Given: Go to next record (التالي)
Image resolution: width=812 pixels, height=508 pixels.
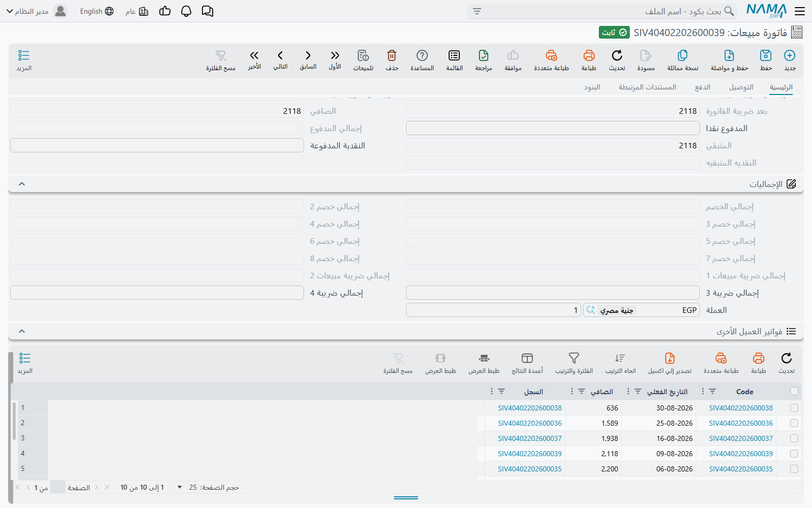Looking at the screenshot, I should tap(280, 55).
